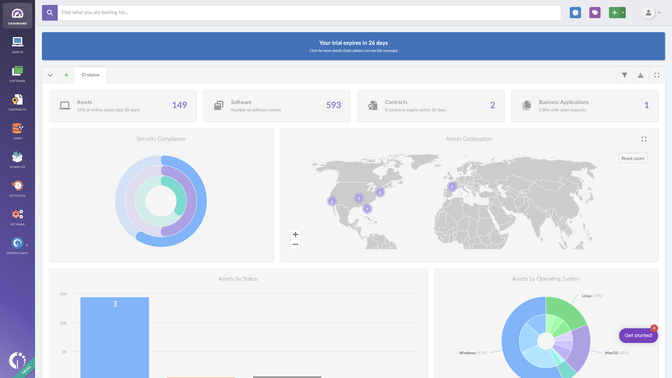
Task: Click the Software card stack icon
Action: click(x=219, y=105)
